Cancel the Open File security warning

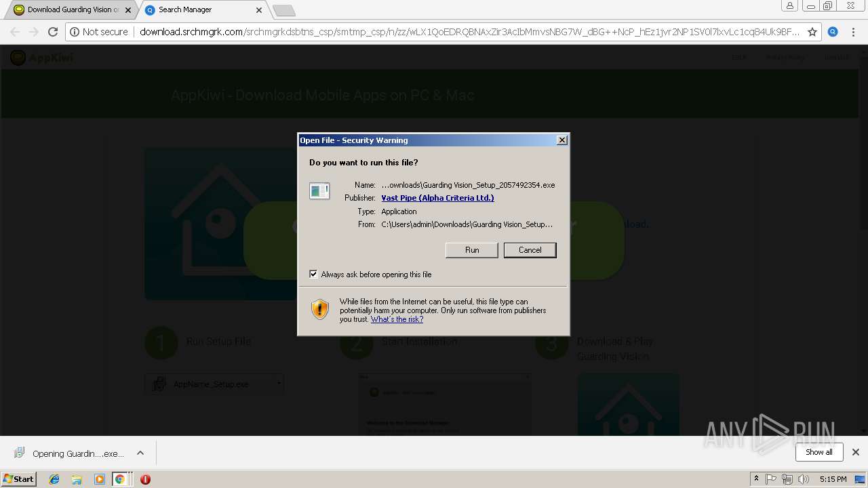(530, 250)
